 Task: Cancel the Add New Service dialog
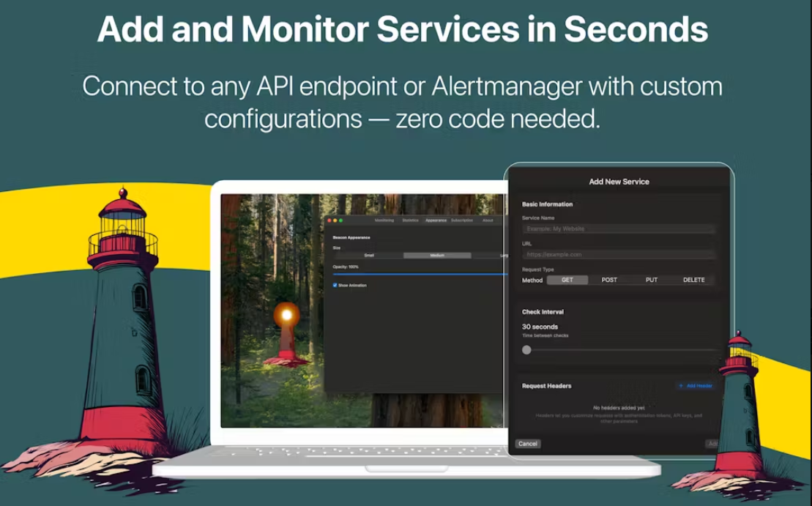coord(528,444)
